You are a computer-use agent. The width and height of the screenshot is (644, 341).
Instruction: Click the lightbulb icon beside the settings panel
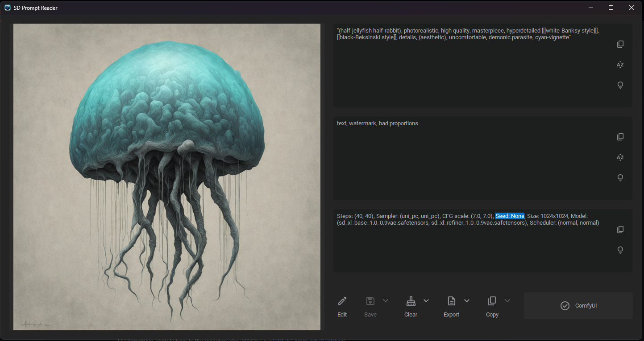[620, 250]
